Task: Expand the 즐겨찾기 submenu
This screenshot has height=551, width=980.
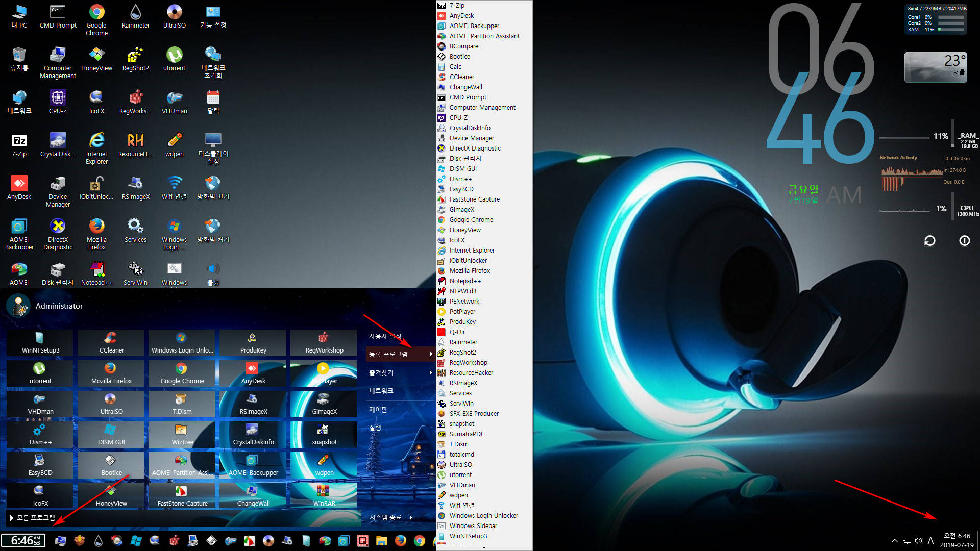Action: pyautogui.click(x=400, y=373)
